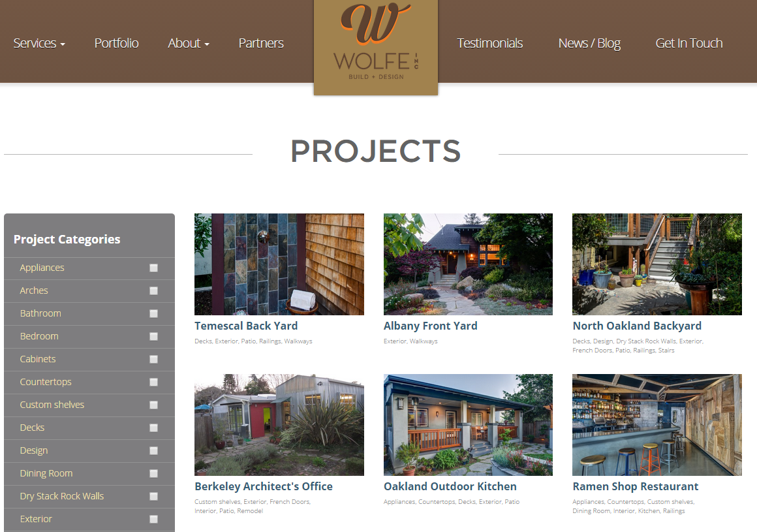Open the Testimonials page
This screenshot has height=532, width=757.
pos(489,43)
